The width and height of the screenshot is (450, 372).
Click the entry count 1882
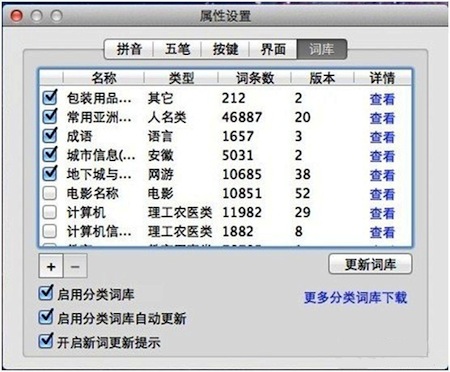[238, 231]
